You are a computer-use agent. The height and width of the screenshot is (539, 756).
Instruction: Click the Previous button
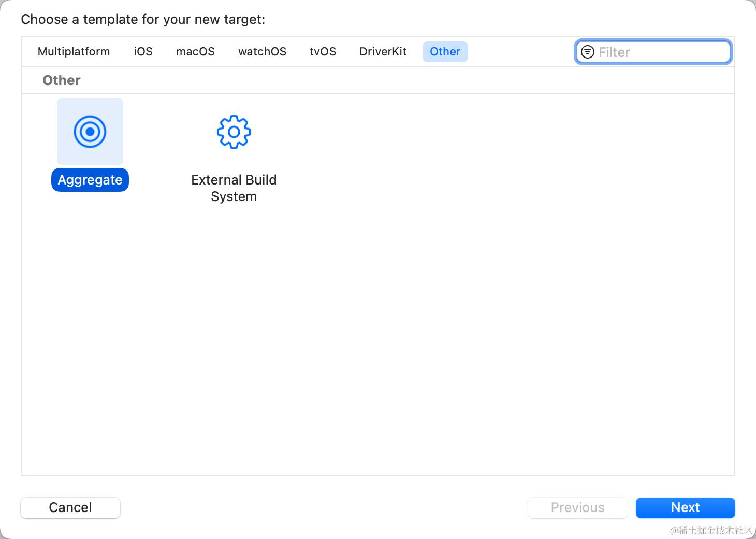(x=577, y=507)
